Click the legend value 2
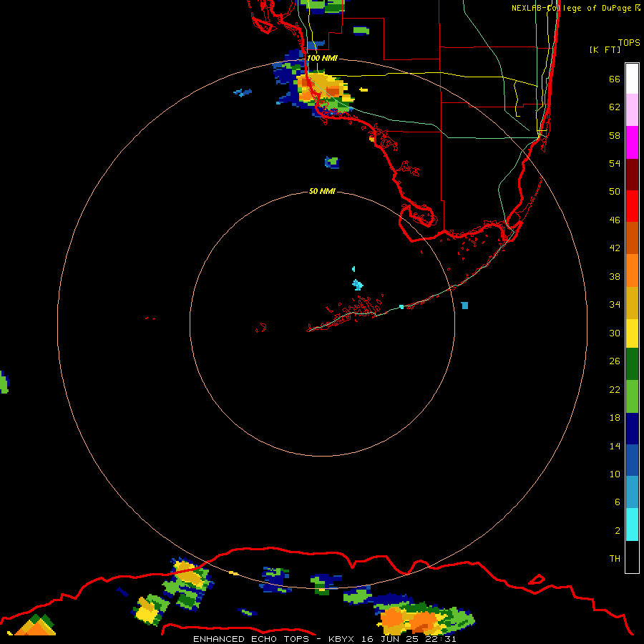This screenshot has height=644, width=644. coord(618,531)
